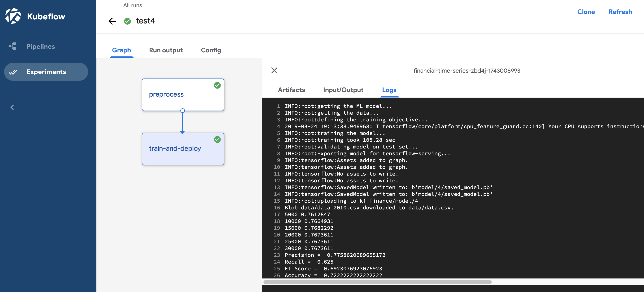This screenshot has width=644, height=292.
Task: Switch to the Config tab
Action: [211, 50]
